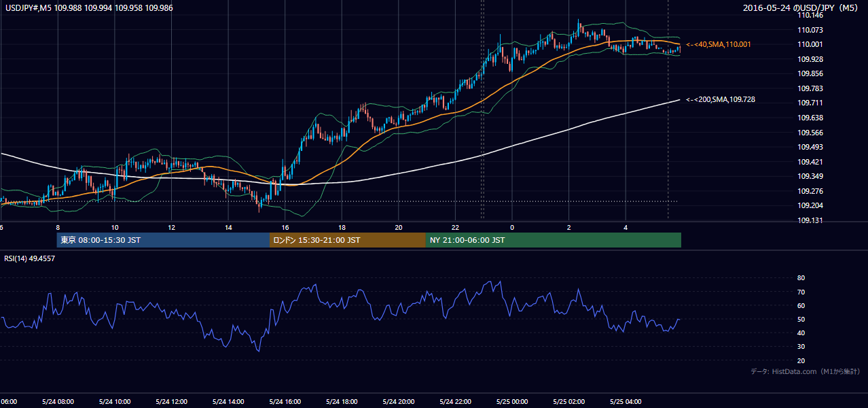Click the 110.073 price axis label
This screenshot has width=868, height=408.
coord(811,30)
